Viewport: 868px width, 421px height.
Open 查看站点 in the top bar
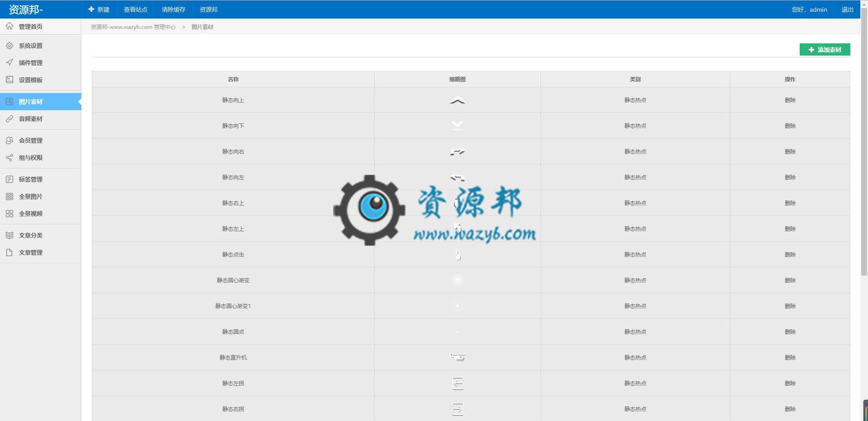[x=136, y=9]
